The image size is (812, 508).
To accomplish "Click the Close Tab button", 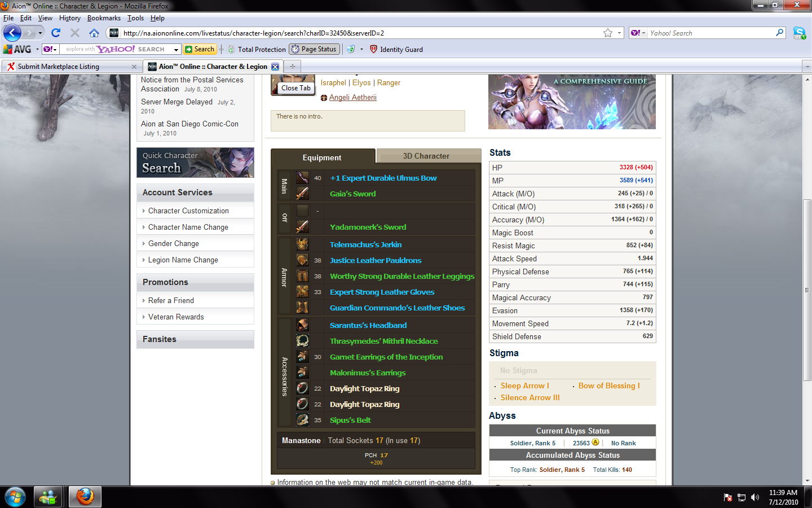I will [296, 88].
